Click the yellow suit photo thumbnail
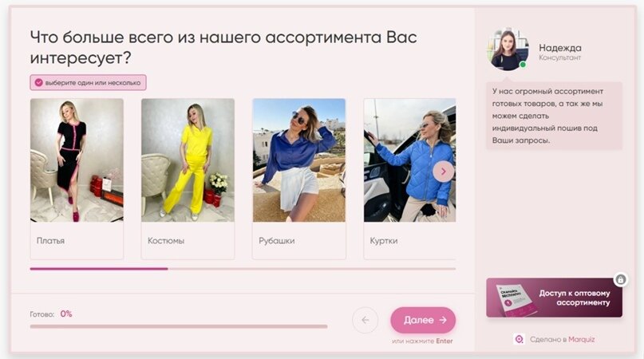 point(188,160)
